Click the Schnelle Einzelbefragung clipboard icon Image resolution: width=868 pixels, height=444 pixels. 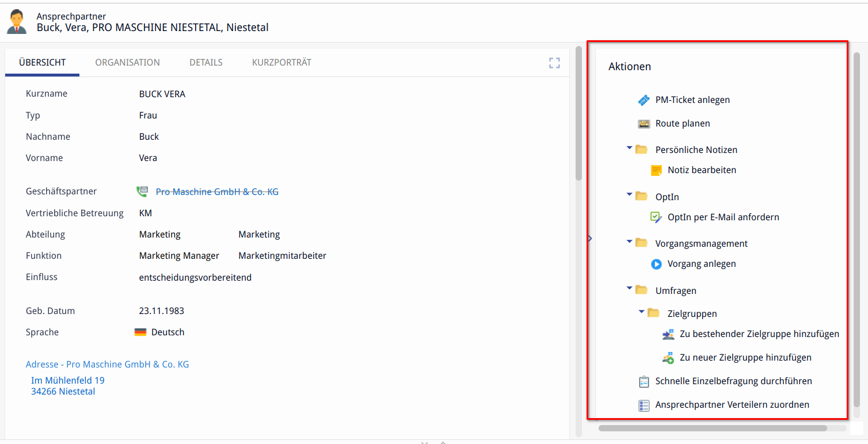point(644,381)
